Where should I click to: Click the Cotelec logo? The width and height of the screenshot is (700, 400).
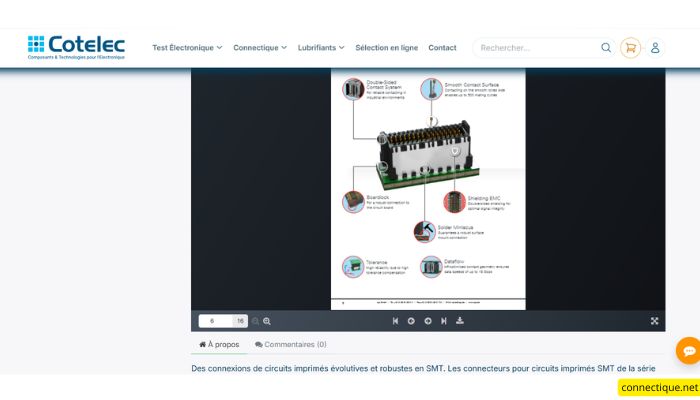tap(76, 47)
